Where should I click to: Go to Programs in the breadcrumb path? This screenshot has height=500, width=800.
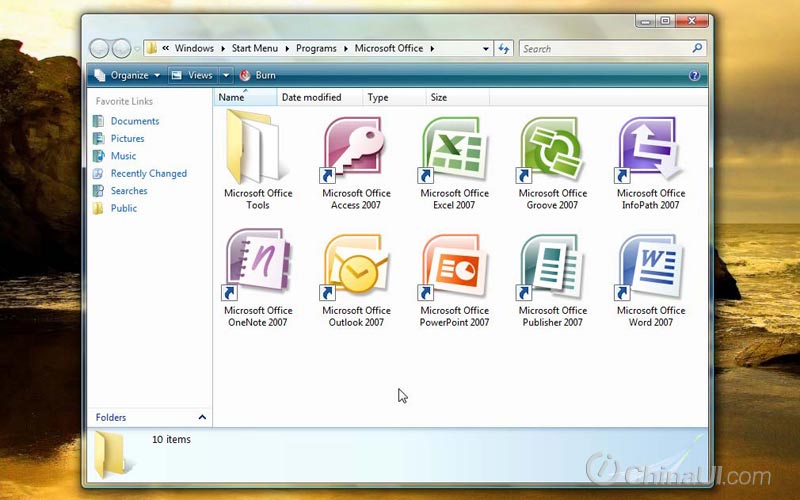coord(316,48)
